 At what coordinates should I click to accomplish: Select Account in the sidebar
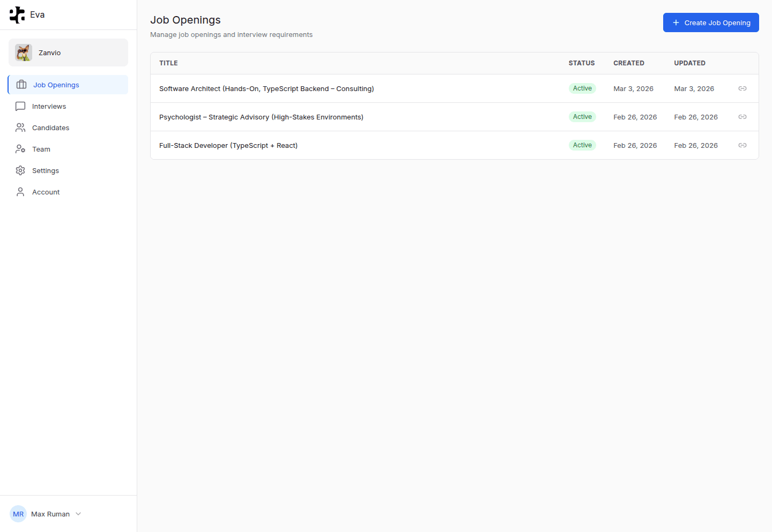68,192
